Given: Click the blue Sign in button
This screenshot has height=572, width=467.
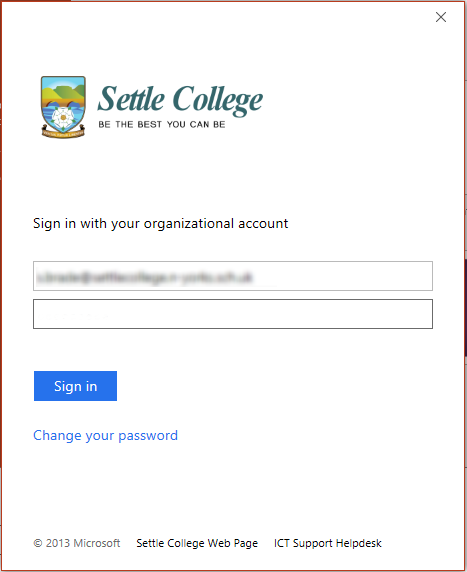Looking at the screenshot, I should coord(76,386).
